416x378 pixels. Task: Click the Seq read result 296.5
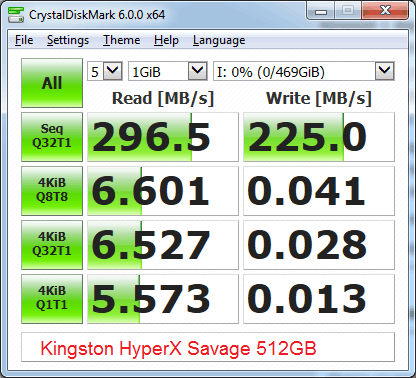point(163,137)
